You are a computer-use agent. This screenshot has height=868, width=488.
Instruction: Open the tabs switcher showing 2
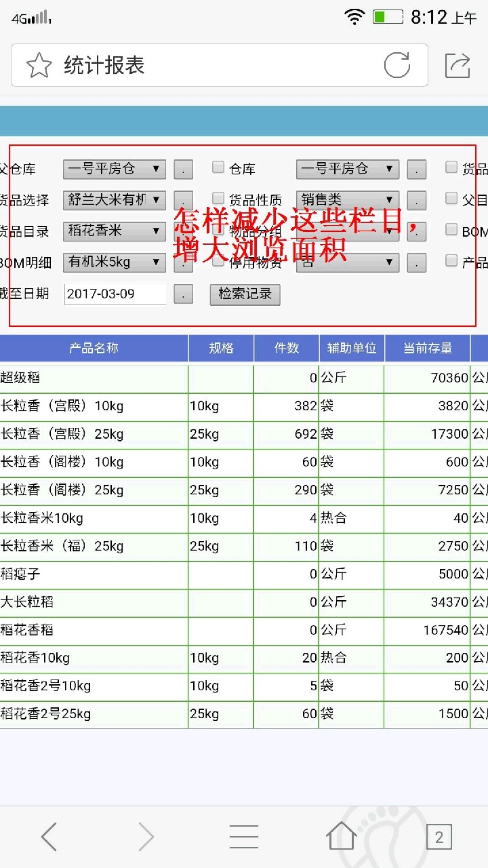tap(439, 837)
